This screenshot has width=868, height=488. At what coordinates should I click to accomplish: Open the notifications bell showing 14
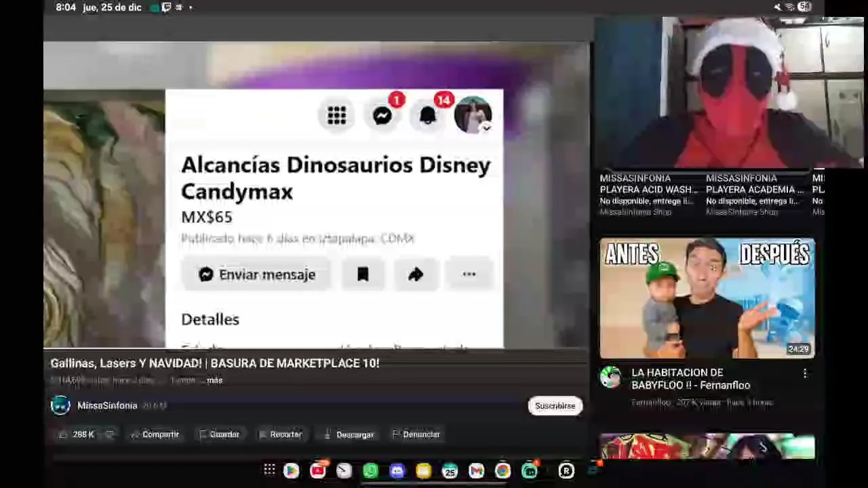[x=427, y=116]
